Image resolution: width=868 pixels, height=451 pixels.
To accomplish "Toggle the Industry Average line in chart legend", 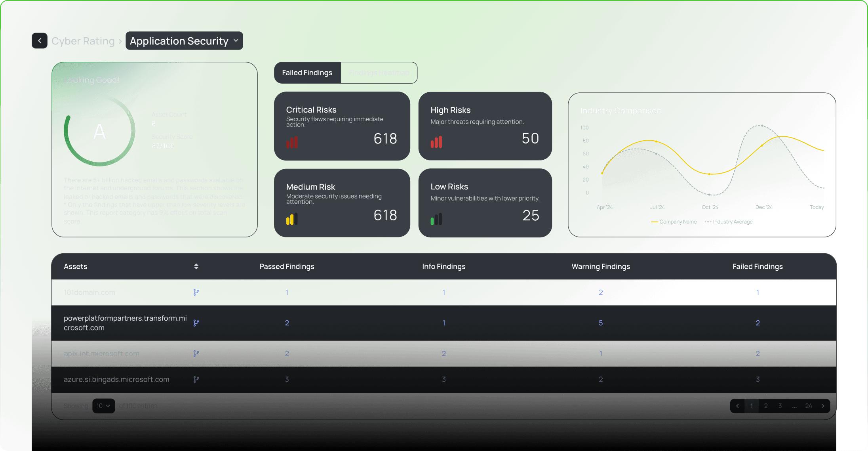I will coord(729,222).
